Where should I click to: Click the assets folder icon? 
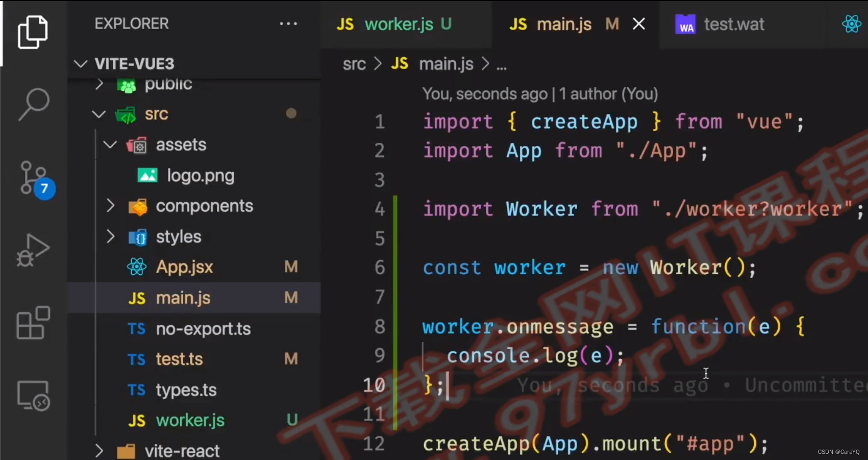click(137, 146)
